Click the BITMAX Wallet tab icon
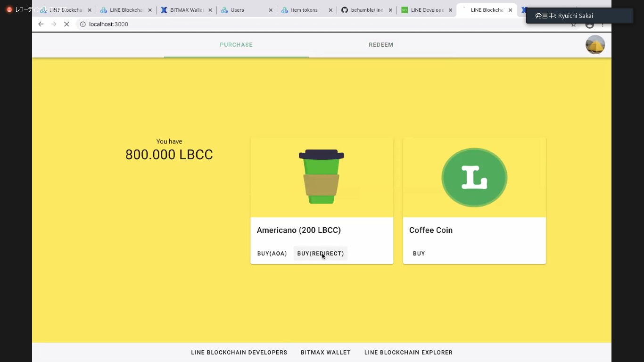644x362 pixels. 164,9
